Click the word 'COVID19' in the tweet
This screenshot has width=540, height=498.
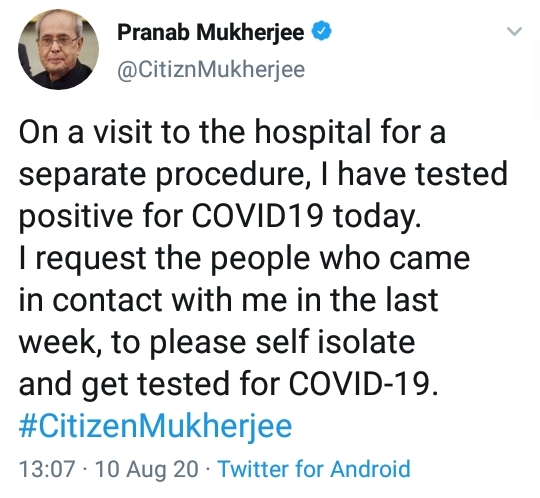click(x=258, y=216)
